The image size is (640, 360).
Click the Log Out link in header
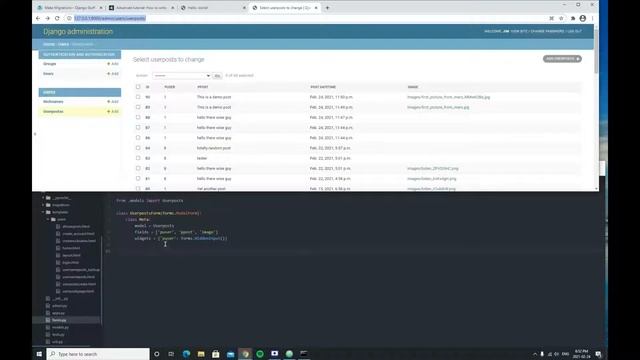(x=574, y=31)
